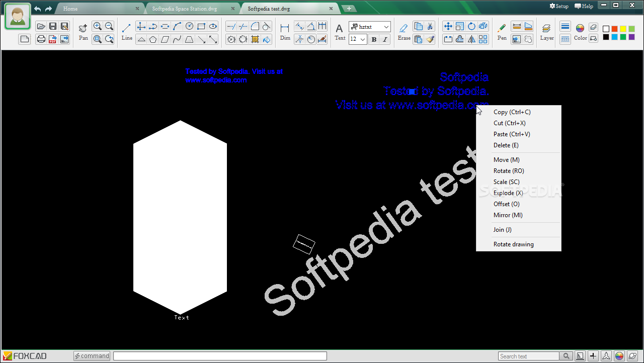The height and width of the screenshot is (363, 644).
Task: Click the undo arrow in title bar
Action: pos(38,9)
